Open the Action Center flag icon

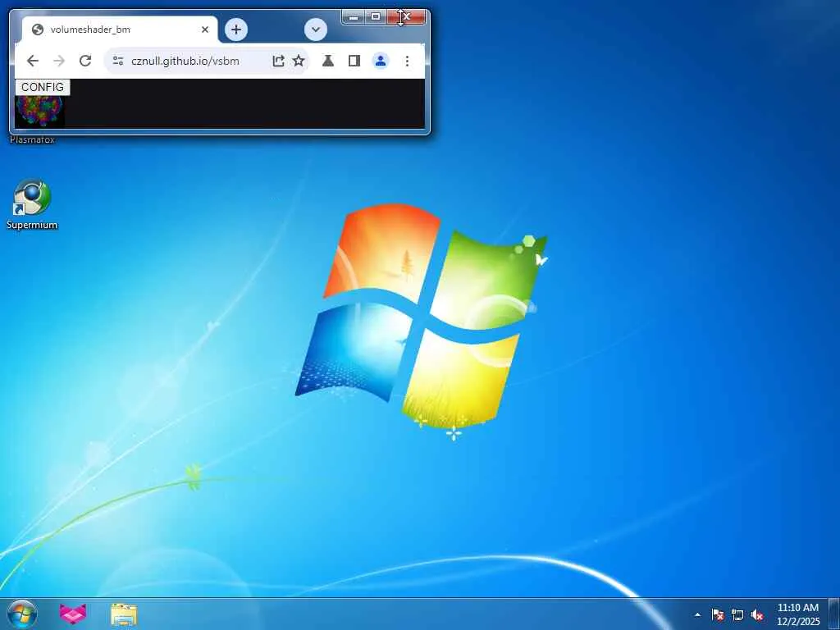click(x=717, y=614)
